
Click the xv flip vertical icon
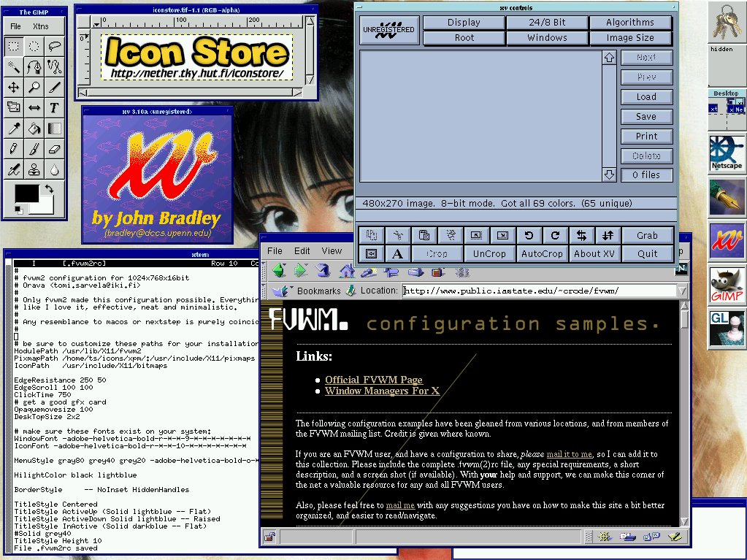pos(608,235)
